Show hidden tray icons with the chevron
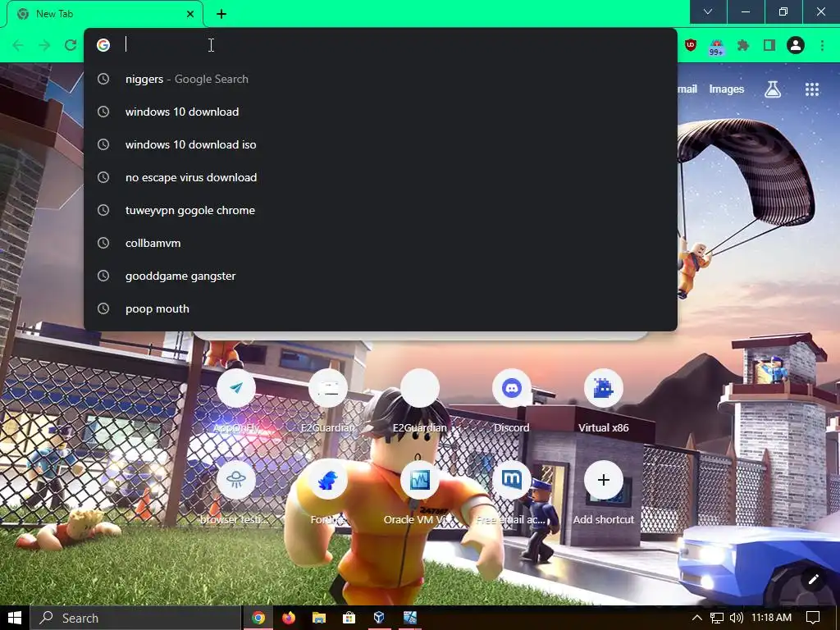840x630 pixels. tap(697, 618)
